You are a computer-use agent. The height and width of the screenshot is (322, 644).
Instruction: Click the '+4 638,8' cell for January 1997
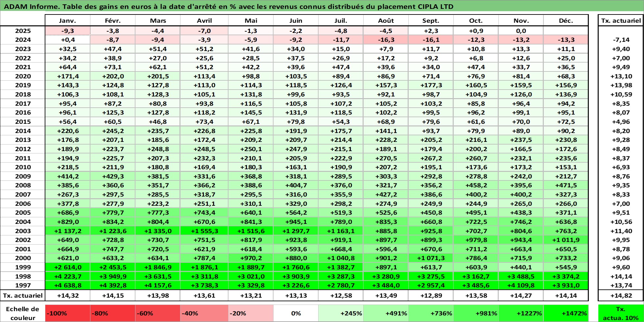[x=67, y=285]
